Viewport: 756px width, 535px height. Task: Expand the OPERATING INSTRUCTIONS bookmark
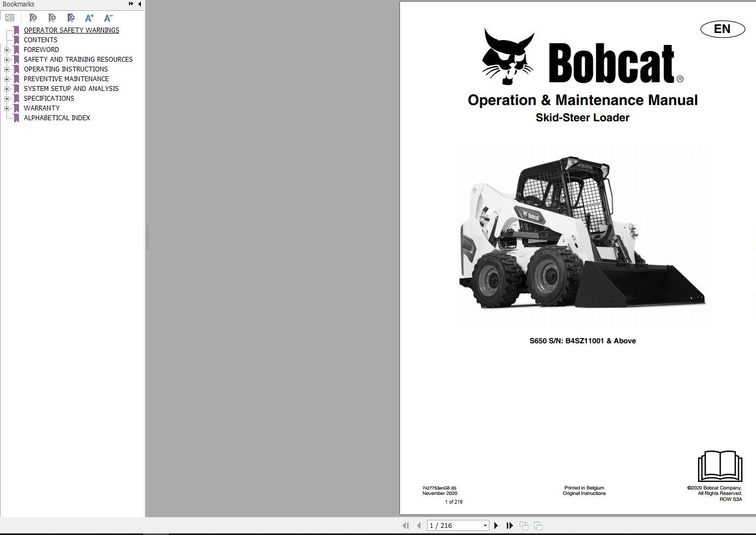[7, 69]
